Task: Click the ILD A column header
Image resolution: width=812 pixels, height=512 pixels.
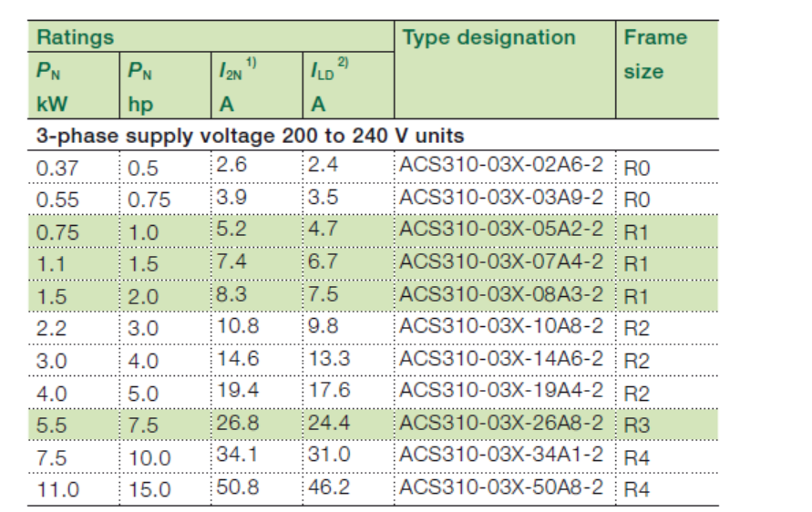Action: pyautogui.click(x=348, y=86)
